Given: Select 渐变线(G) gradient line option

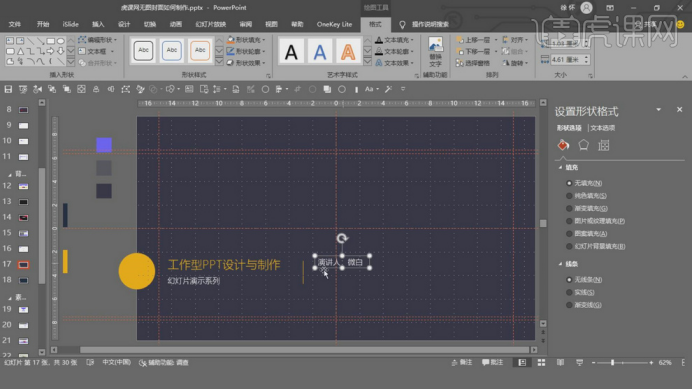Looking at the screenshot, I should point(583,305).
